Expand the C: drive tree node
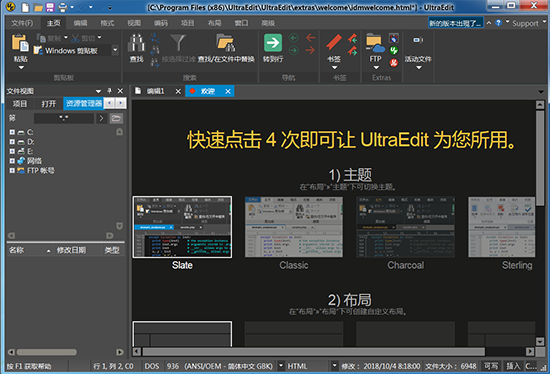The height and width of the screenshot is (374, 550). tap(12, 132)
